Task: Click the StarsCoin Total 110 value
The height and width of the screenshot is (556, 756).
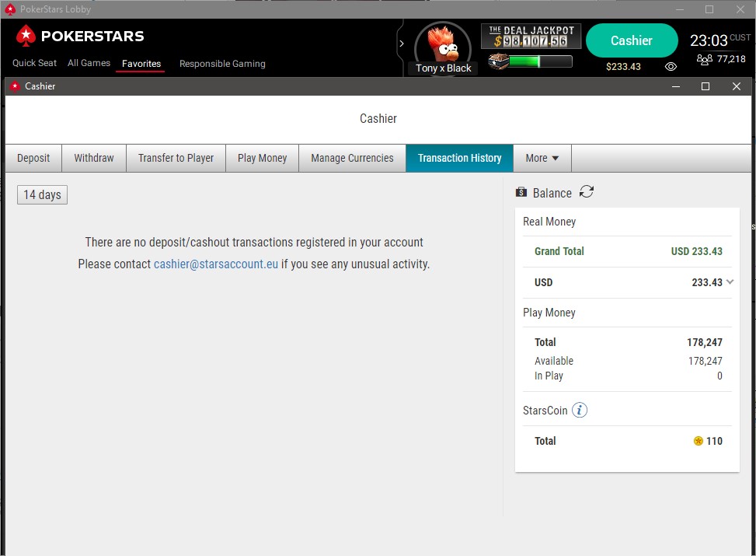Action: point(714,441)
